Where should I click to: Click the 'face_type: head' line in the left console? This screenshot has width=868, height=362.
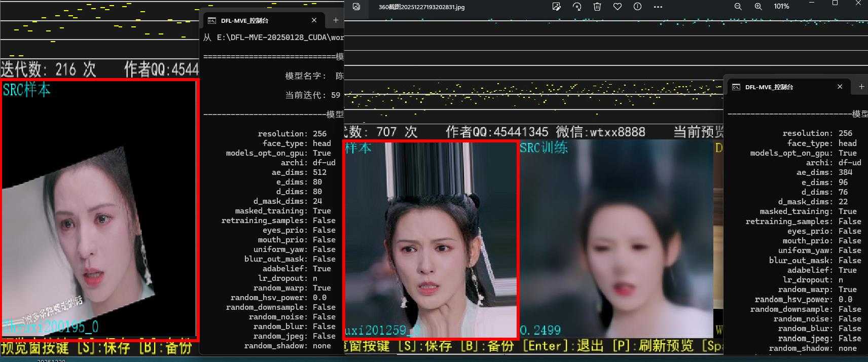[297, 143]
